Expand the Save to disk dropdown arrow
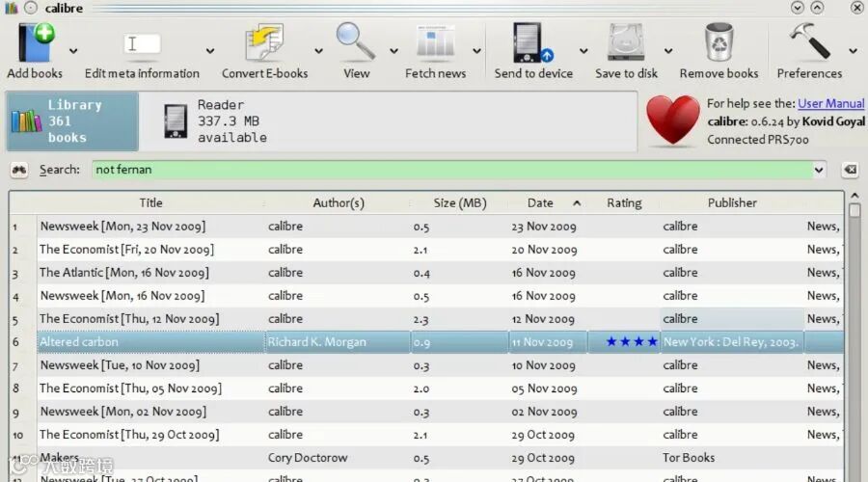Image resolution: width=868 pixels, height=482 pixels. click(668, 51)
